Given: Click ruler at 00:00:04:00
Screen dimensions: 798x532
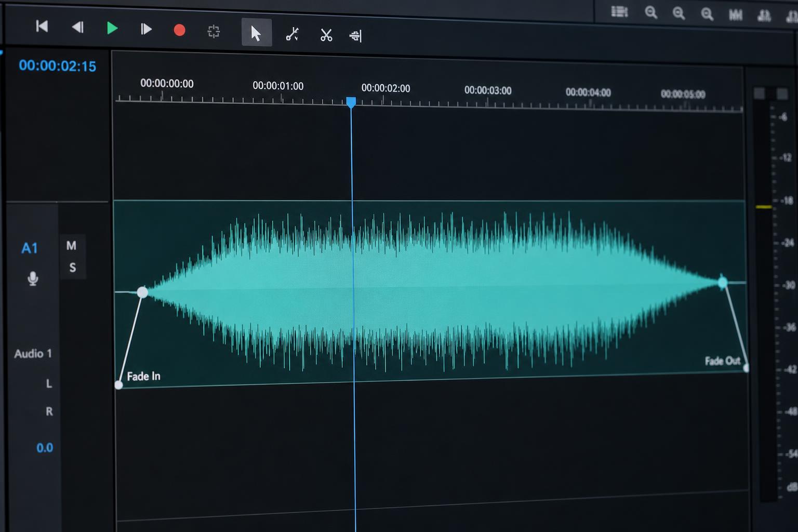Looking at the screenshot, I should click(588, 92).
